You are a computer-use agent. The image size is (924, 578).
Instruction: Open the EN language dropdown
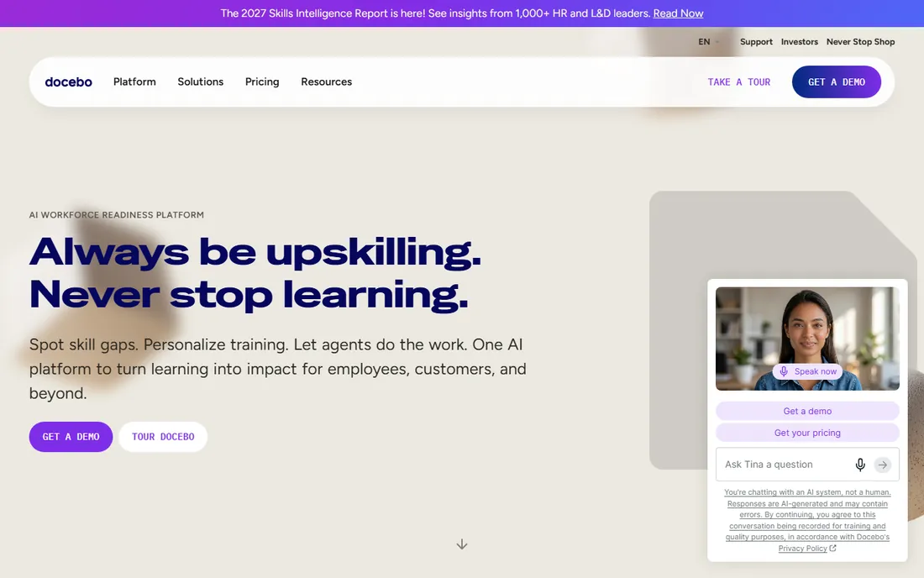pos(708,42)
